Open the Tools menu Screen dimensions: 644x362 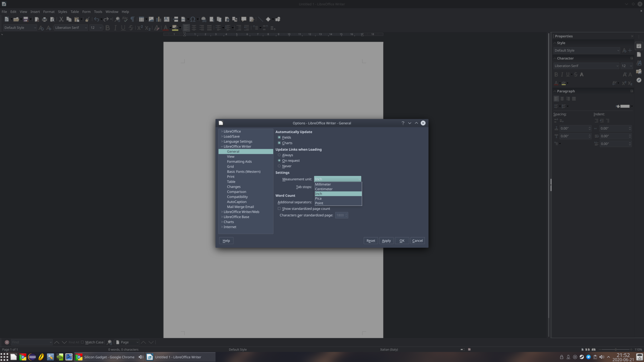[x=98, y=12]
